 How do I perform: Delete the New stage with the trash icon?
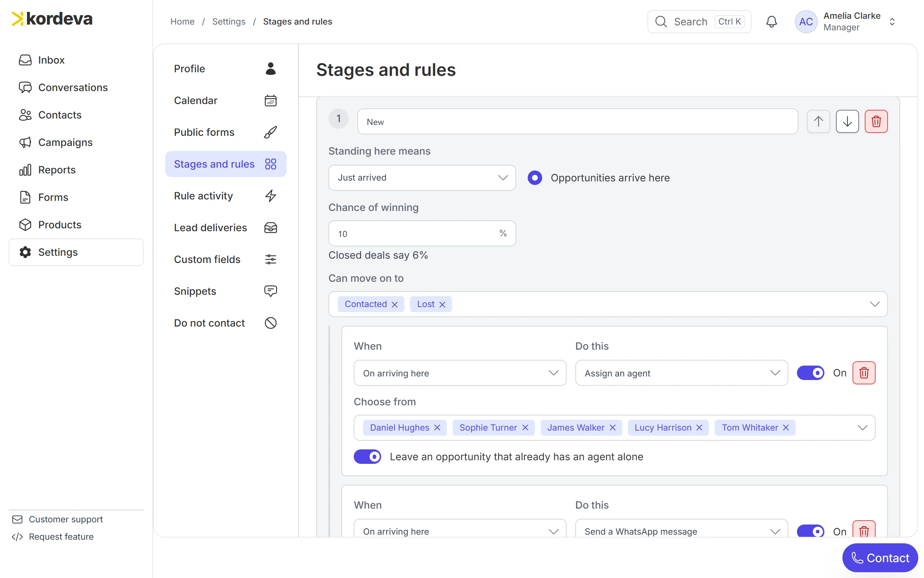tap(876, 122)
